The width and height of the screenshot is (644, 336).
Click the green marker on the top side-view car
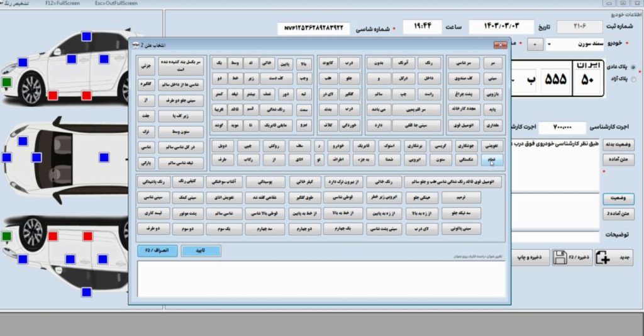pos(6,82)
